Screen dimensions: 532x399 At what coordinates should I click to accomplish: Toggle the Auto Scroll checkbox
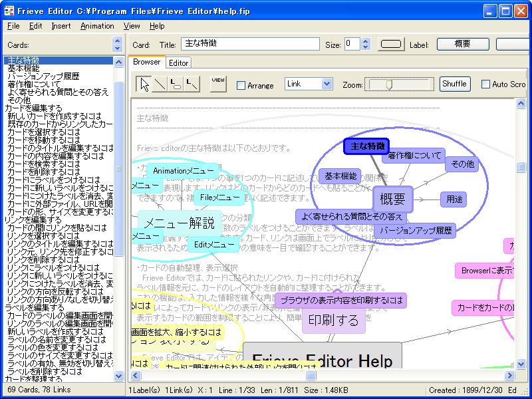[x=486, y=84]
